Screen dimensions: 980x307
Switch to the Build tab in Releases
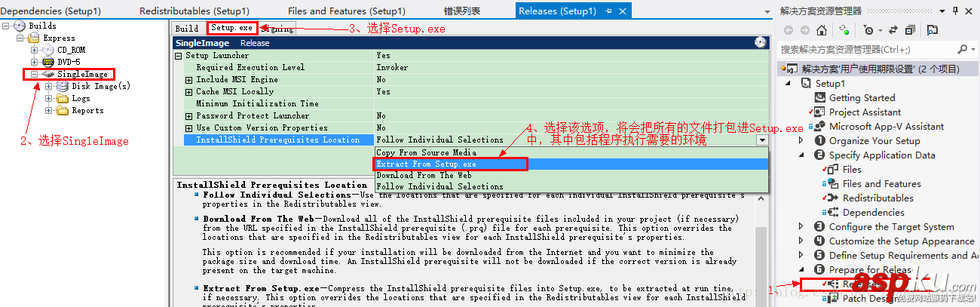click(x=187, y=29)
